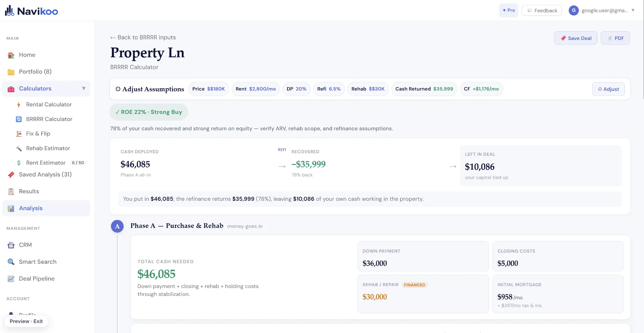Export the analysis as PDF

point(615,38)
